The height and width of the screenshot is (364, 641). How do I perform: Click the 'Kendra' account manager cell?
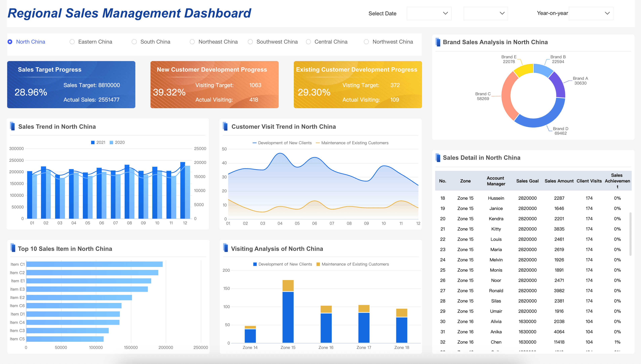coord(496,219)
